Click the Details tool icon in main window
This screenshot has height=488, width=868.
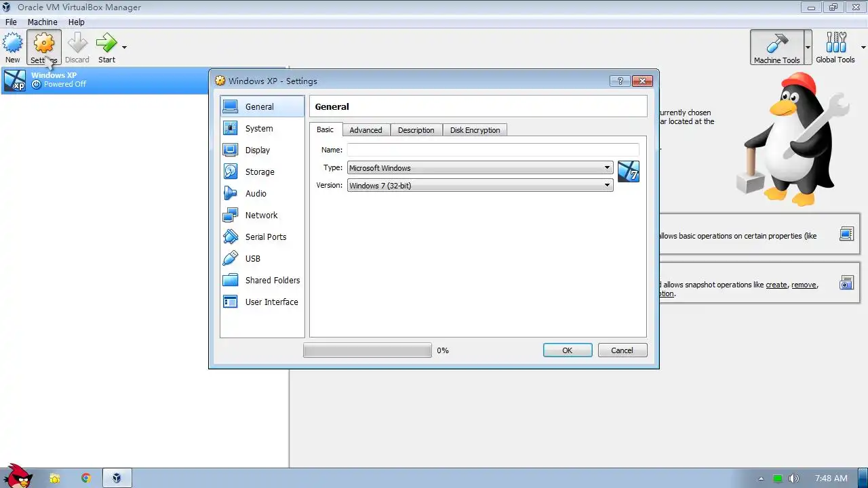tap(846, 235)
